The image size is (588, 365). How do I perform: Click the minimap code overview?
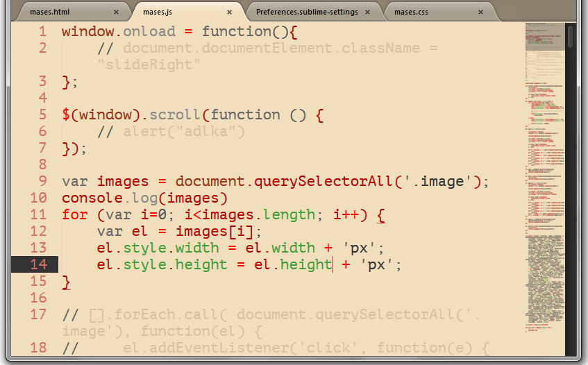click(545, 178)
